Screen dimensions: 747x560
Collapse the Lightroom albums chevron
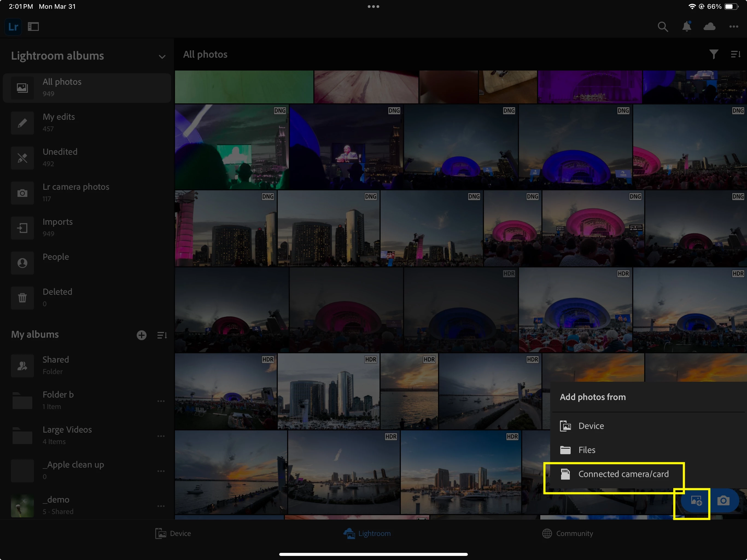(x=162, y=56)
